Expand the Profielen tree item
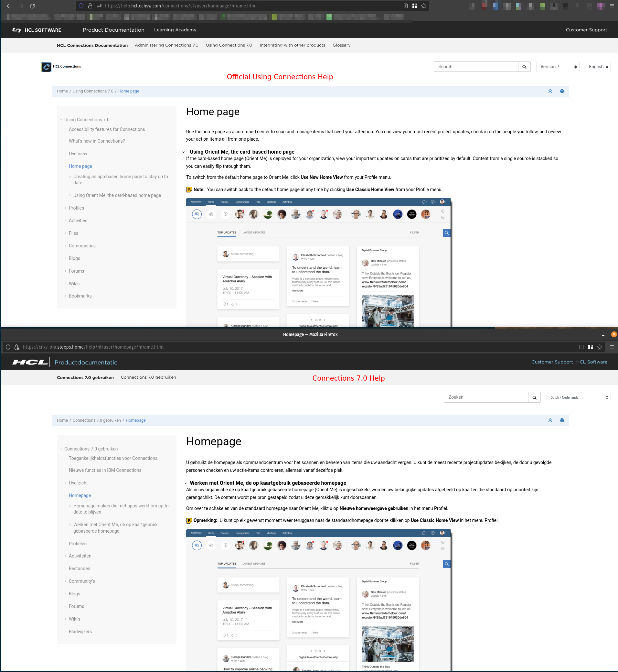Image resolution: width=618 pixels, height=672 pixels. click(x=66, y=544)
